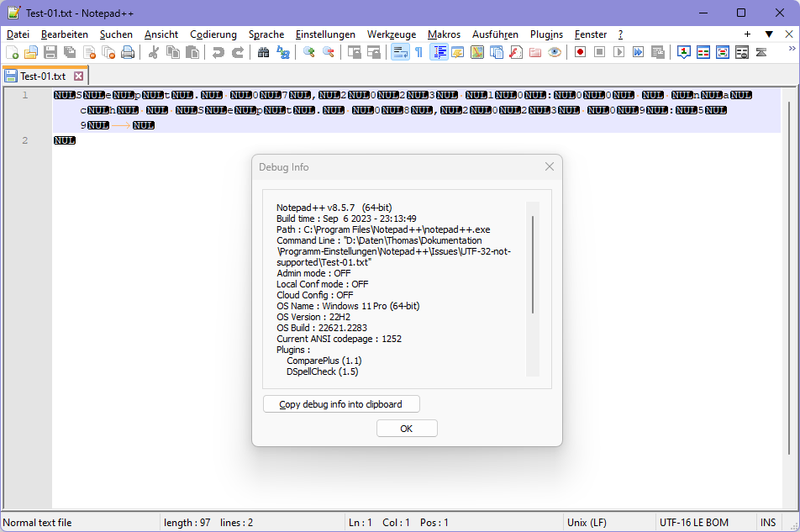Click the Compare red-green lines icon
This screenshot has height=532, width=800.
(x=703, y=52)
